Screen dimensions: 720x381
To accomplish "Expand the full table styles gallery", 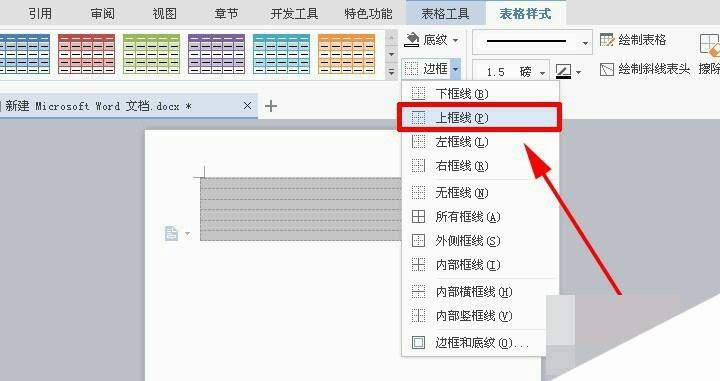I will 391,72.
